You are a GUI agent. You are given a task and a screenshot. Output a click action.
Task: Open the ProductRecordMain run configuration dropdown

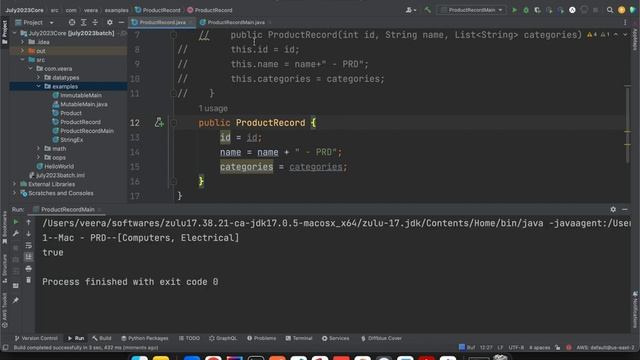point(471,10)
